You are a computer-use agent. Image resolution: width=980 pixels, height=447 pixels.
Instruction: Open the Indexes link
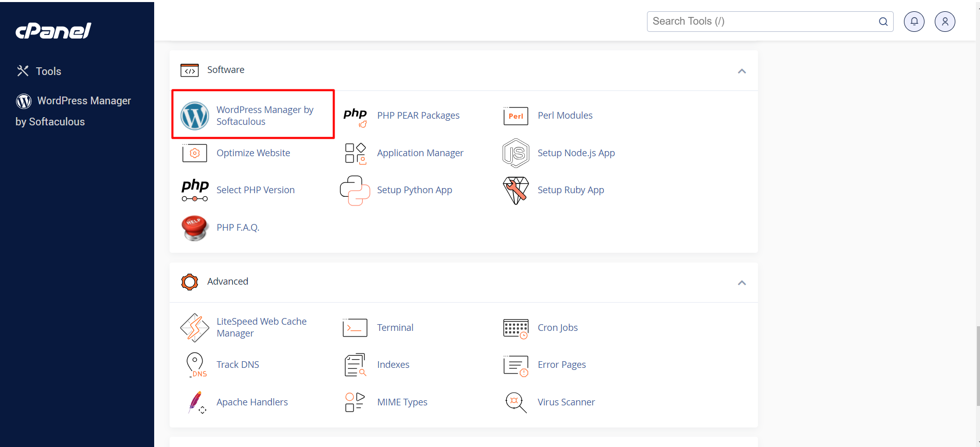(393, 365)
